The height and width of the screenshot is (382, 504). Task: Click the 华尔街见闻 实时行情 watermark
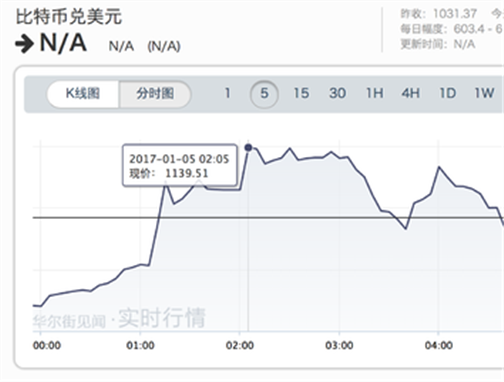click(x=119, y=318)
